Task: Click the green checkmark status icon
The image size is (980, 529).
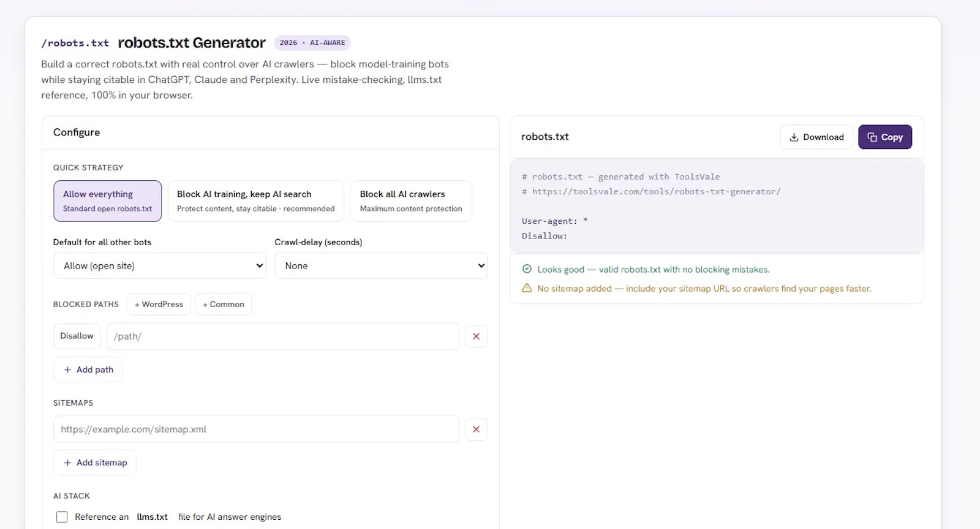Action: (527, 269)
